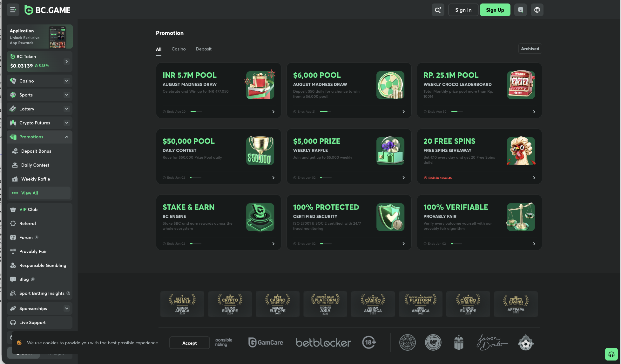The height and width of the screenshot is (364, 621).
Task: Click the RP. 25.1M Pool progress bar
Action: point(457,112)
